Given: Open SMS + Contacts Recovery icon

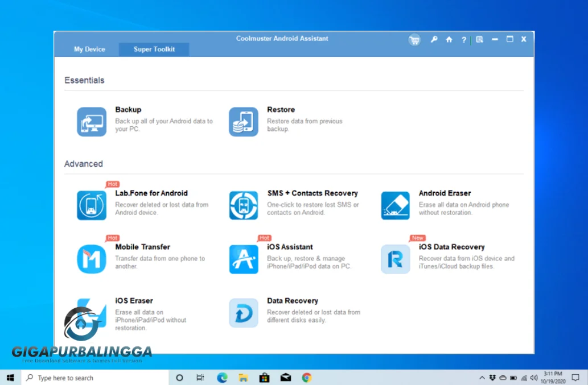Looking at the screenshot, I should pyautogui.click(x=244, y=205).
